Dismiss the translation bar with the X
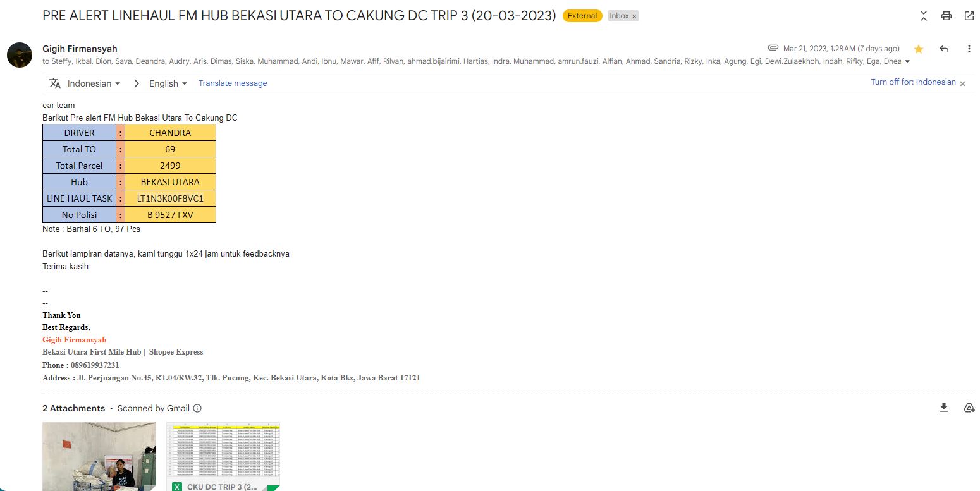The width and height of the screenshot is (980, 491). pos(963,83)
